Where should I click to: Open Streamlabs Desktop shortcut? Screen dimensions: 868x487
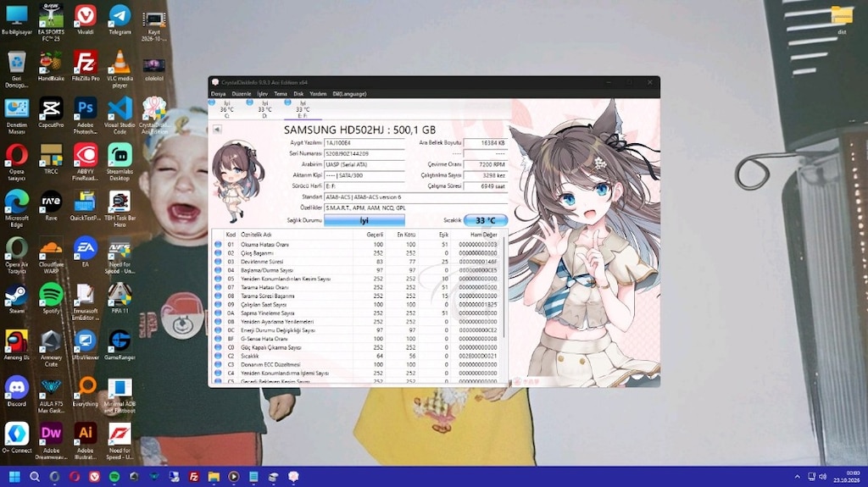coord(120,162)
